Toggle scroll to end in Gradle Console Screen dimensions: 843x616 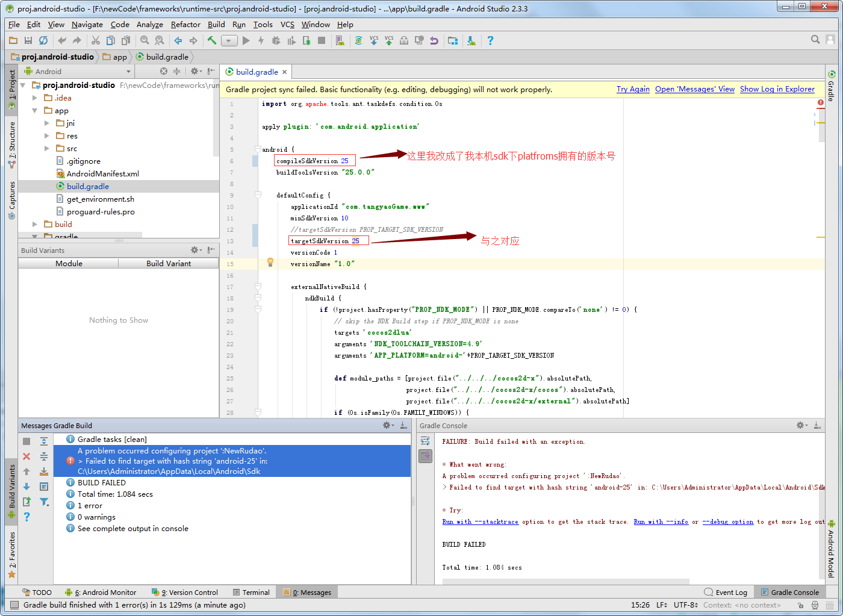click(x=425, y=456)
